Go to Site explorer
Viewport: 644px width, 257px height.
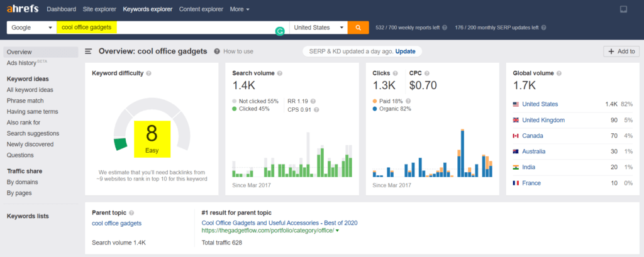tap(99, 9)
